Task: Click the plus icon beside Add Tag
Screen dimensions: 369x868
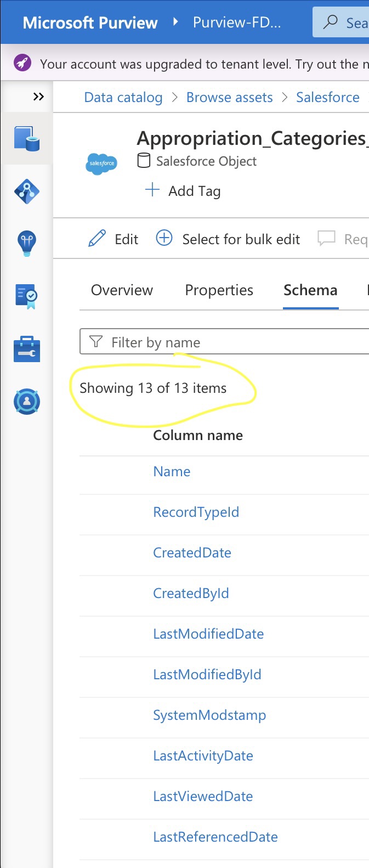Action: [x=152, y=190]
